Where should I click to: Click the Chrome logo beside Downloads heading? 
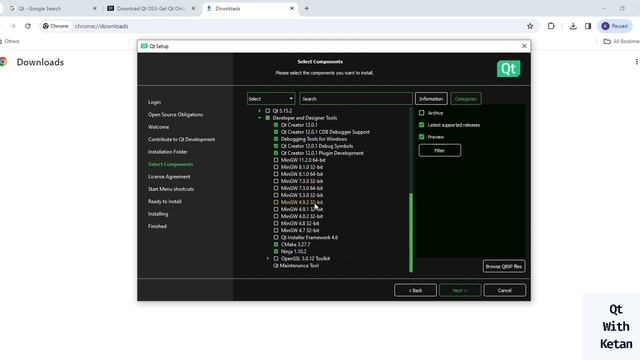(4, 62)
